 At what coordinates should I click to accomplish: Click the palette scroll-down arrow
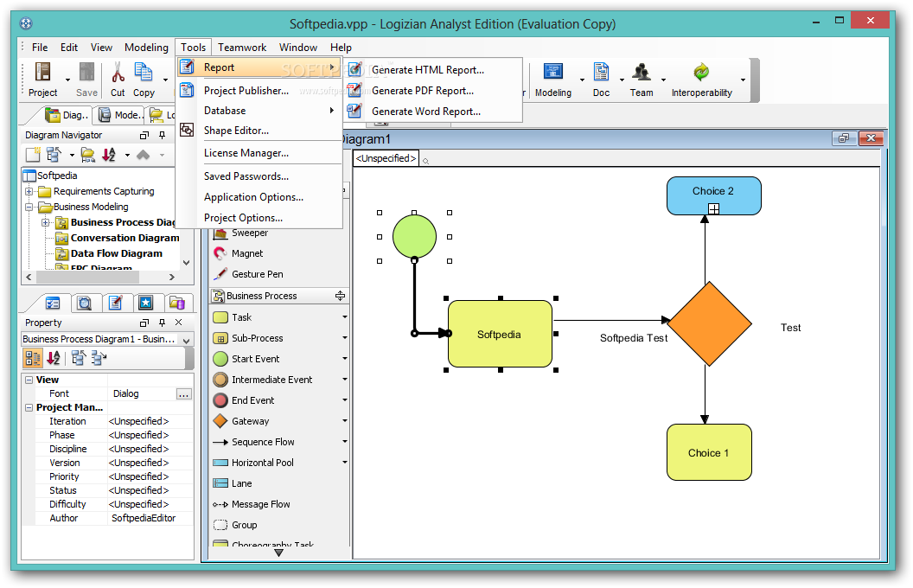278,553
